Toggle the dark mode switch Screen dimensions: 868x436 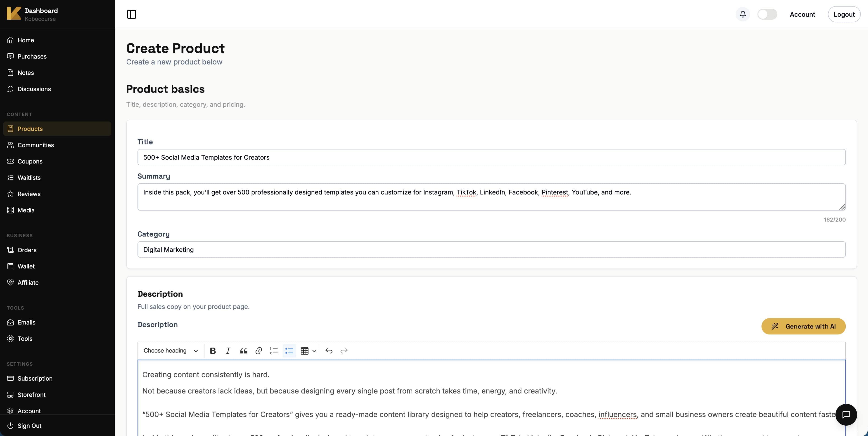click(767, 14)
